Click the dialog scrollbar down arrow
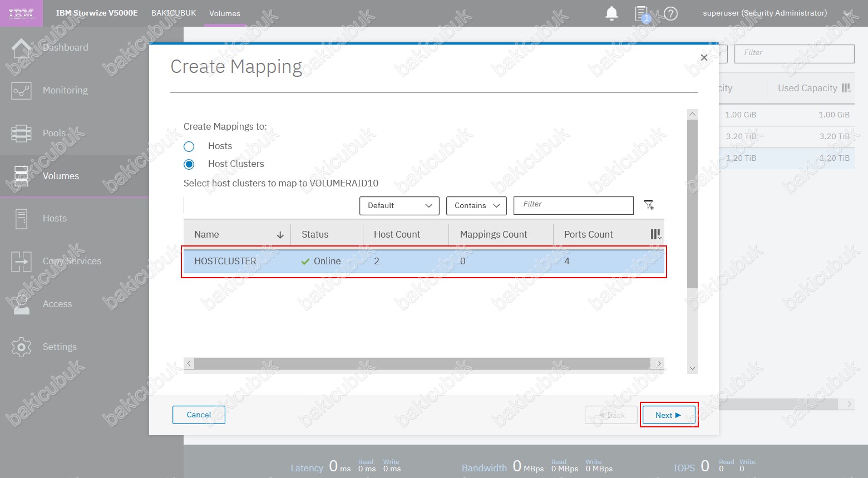This screenshot has height=478, width=868. coord(692,368)
